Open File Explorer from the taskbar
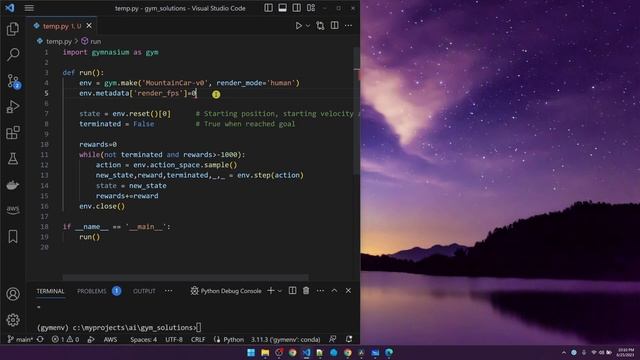 pos(265,352)
